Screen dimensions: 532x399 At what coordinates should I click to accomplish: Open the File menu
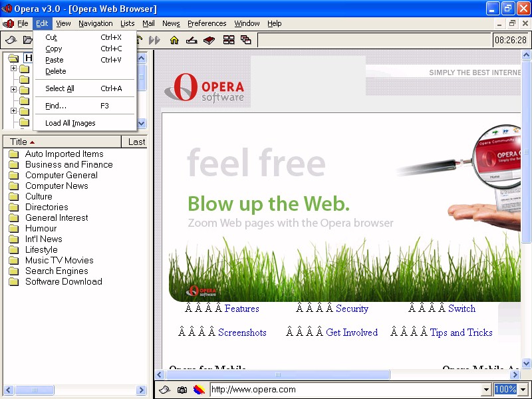pyautogui.click(x=23, y=23)
